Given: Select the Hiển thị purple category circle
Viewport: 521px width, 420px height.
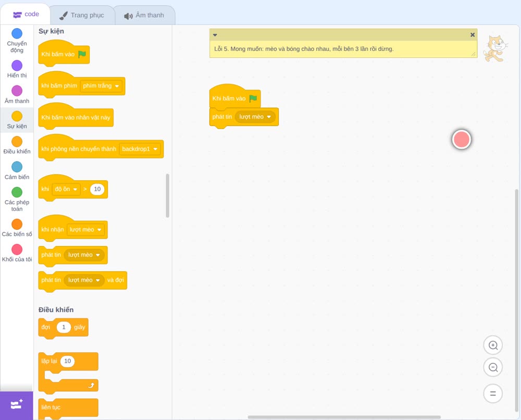Looking at the screenshot, I should 17,66.
